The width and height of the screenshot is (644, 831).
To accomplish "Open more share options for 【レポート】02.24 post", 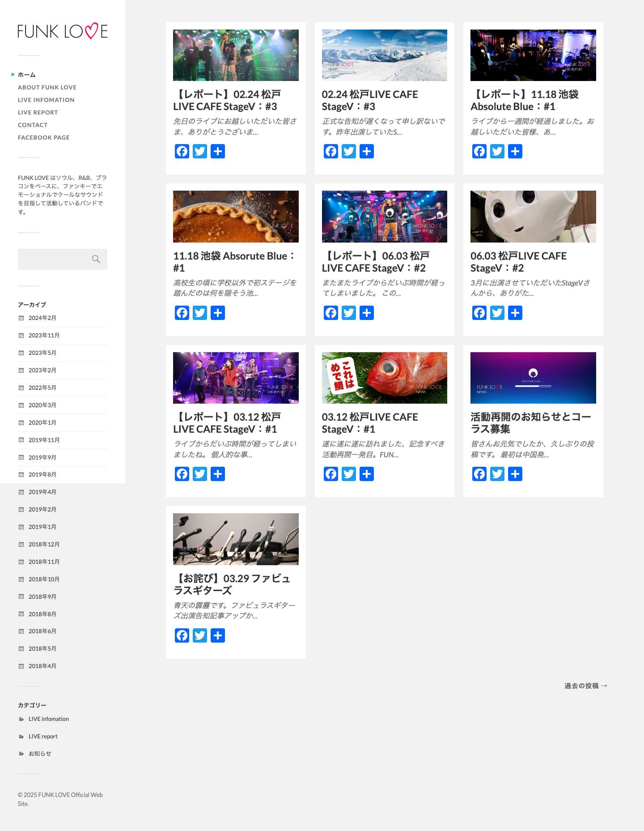I will 218,151.
